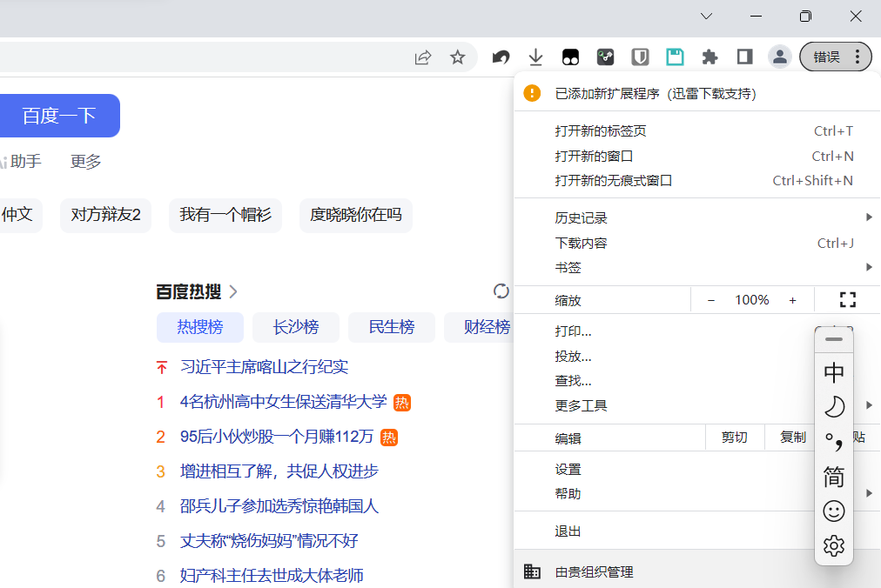Choose 投放... in the menu

[663, 356]
